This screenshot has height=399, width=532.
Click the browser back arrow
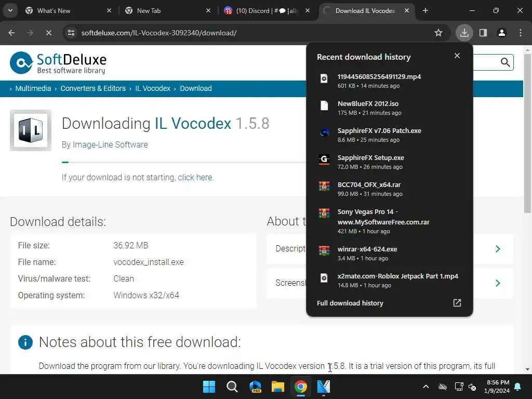point(11,33)
